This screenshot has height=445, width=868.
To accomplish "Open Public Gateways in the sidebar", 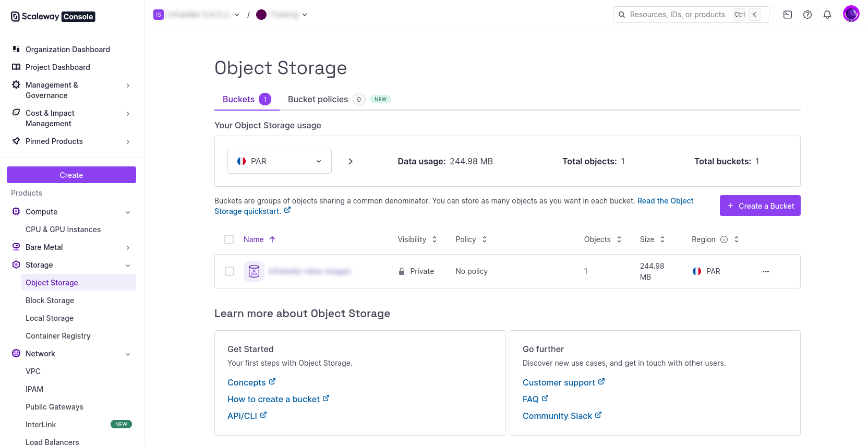I will (54, 406).
